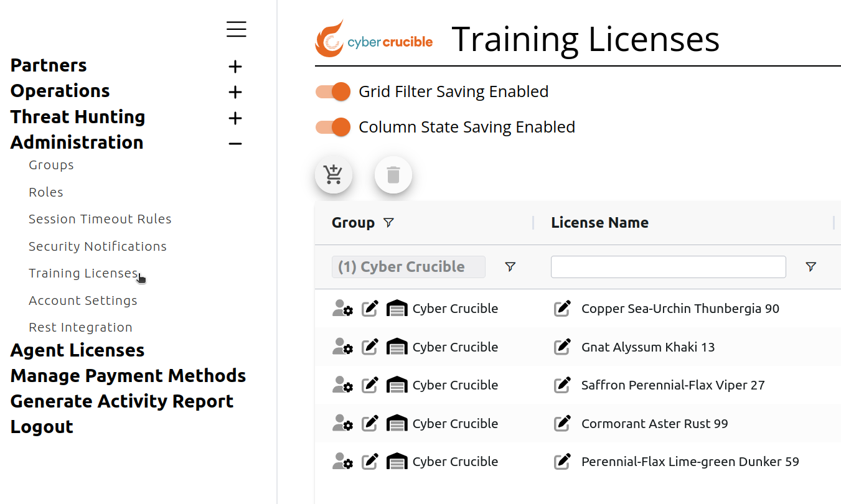This screenshot has height=504, width=841.
Task: Open user settings for Saffron Perennial-Flax Viper 27
Action: click(x=342, y=385)
